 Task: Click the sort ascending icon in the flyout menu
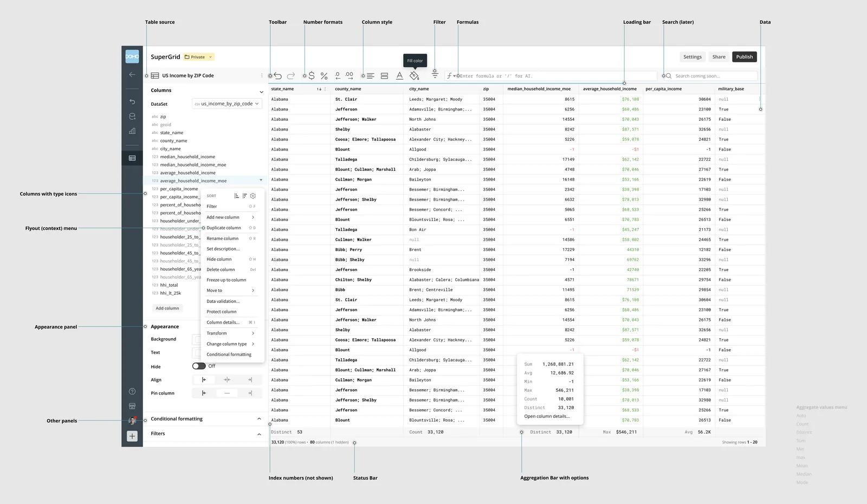[237, 196]
